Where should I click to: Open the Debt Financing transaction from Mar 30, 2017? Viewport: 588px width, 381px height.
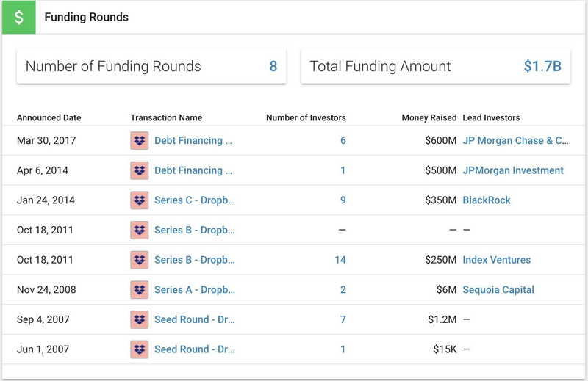[193, 141]
